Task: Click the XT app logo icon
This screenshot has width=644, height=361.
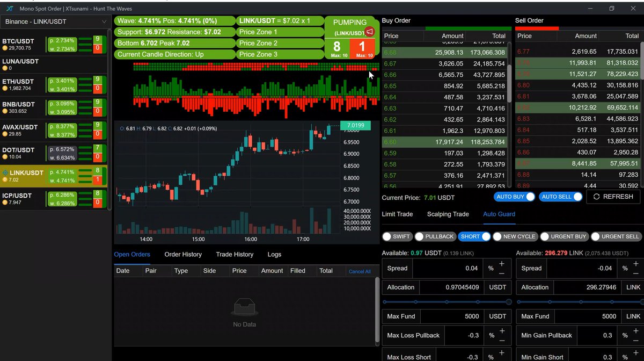Action: 10,9
